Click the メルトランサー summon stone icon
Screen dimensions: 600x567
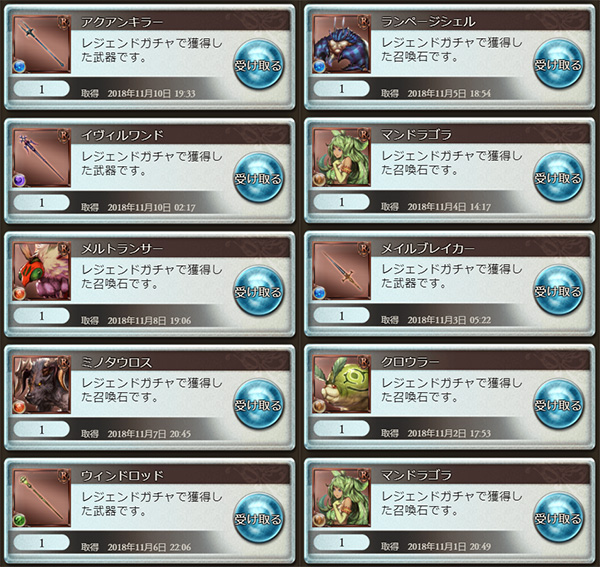click(x=42, y=271)
